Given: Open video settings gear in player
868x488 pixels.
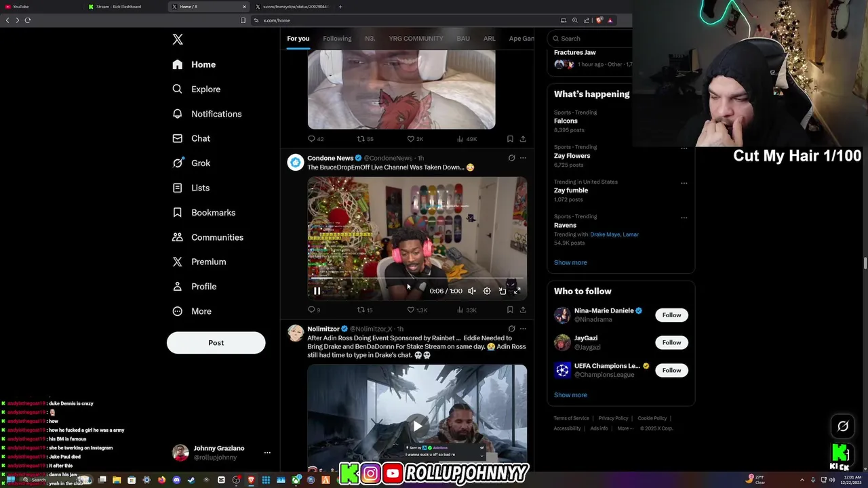Looking at the screenshot, I should tap(487, 291).
